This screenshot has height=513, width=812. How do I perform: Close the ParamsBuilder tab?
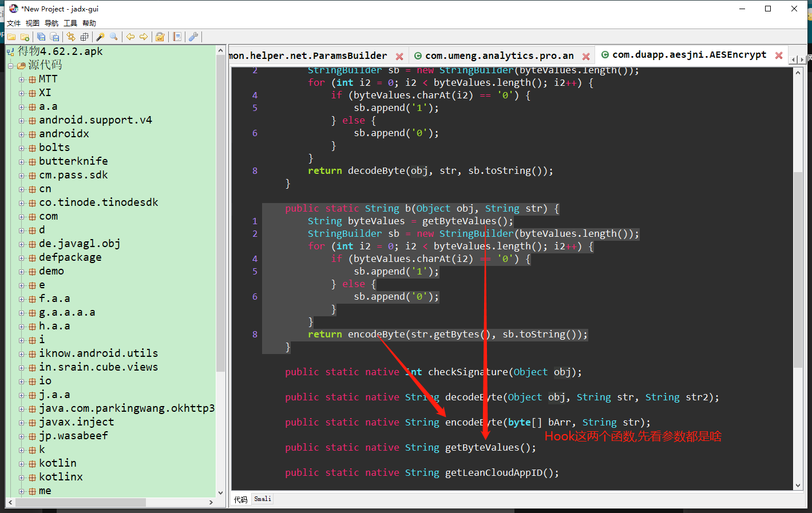[x=399, y=56]
